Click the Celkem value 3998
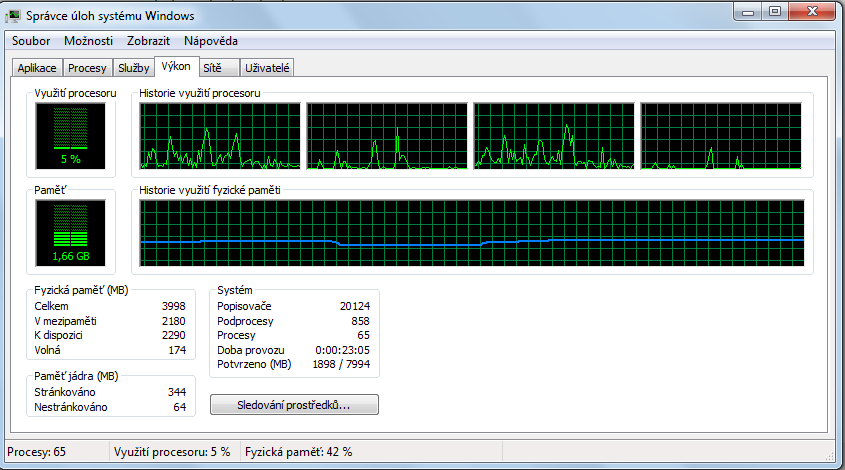Image resolution: width=845 pixels, height=470 pixels. (174, 306)
